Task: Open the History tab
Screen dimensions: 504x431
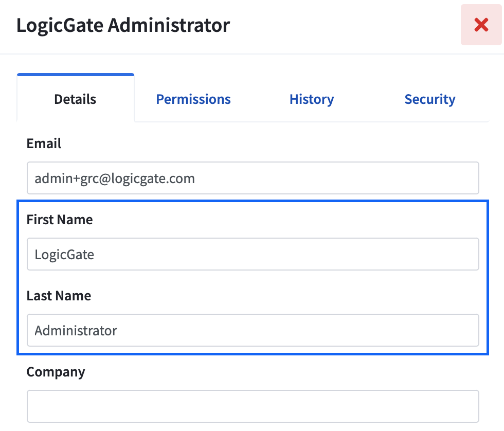Action: (x=312, y=99)
